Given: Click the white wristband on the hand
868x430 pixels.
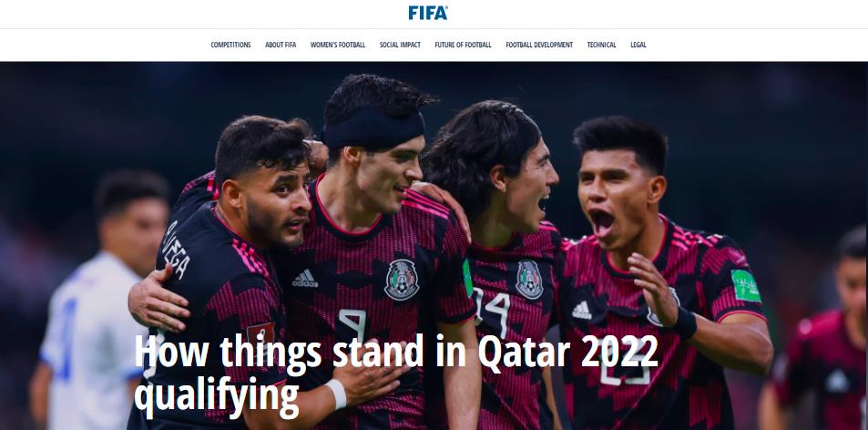Looking at the screenshot, I should [x=336, y=394].
